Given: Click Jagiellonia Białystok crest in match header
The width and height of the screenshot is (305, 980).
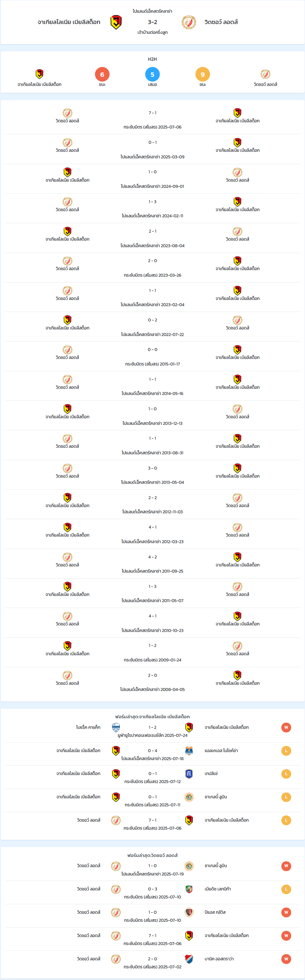Looking at the screenshot, I should pos(116,22).
